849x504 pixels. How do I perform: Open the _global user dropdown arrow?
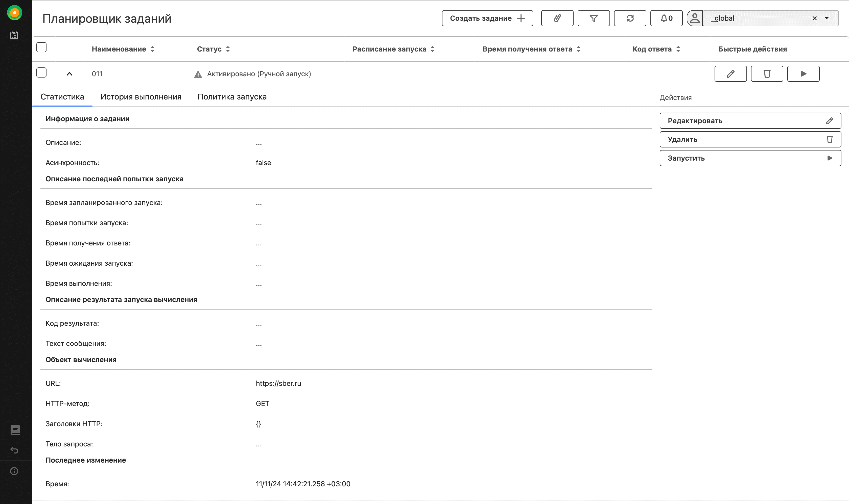tap(827, 18)
